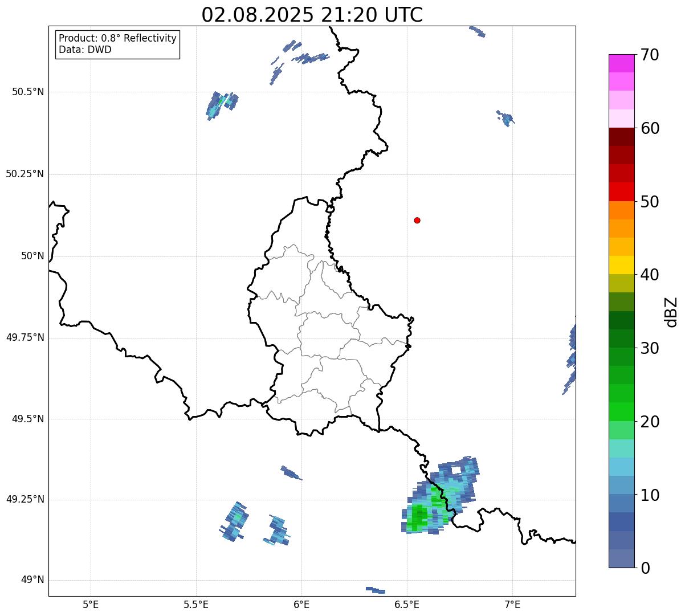Click the dBZ colorbar axis label
This screenshot has width=685, height=616.
[x=672, y=312]
